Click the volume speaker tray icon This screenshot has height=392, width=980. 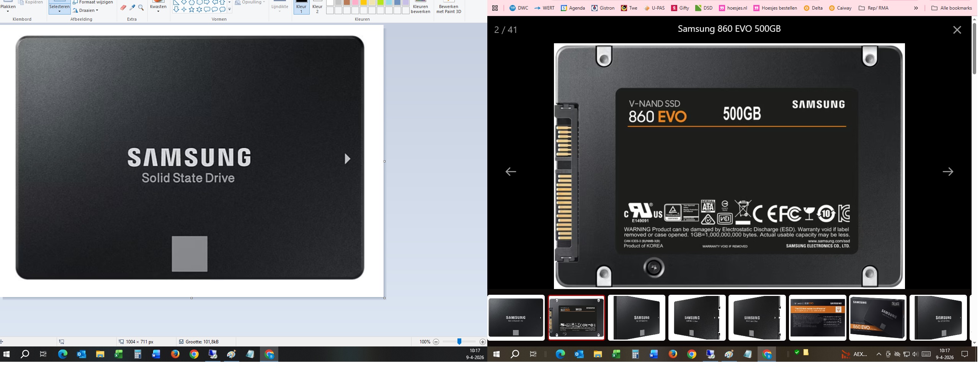[915, 354]
